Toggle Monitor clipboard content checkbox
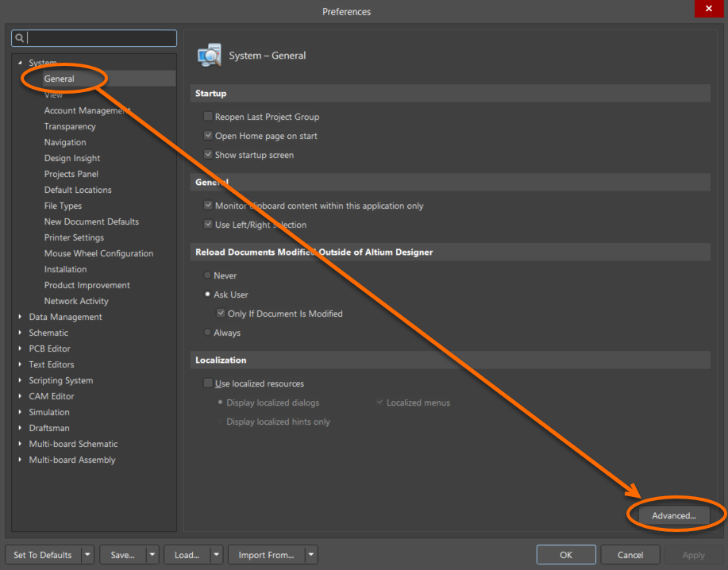Image resolution: width=728 pixels, height=570 pixels. point(208,205)
